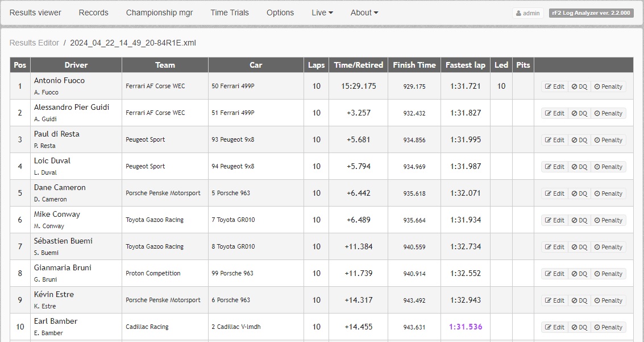Disqualify Antonio Fuoco with DQ

coord(579,86)
